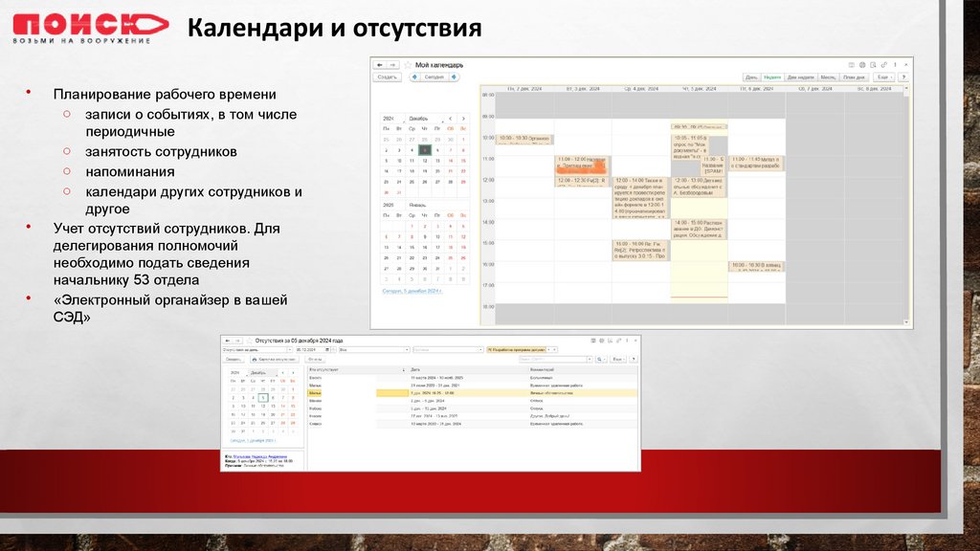The width and height of the screenshot is (980, 551).
Task: Click employee name link below Отсутствия calendar
Action: coord(260,456)
